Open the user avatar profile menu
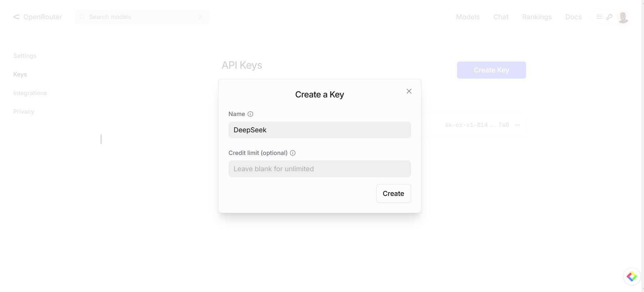The height and width of the screenshot is (292, 644). pyautogui.click(x=623, y=17)
